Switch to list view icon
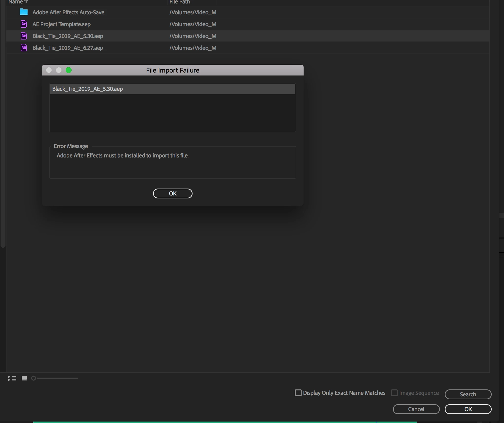Screen dimensions: 504x423 coord(12,378)
